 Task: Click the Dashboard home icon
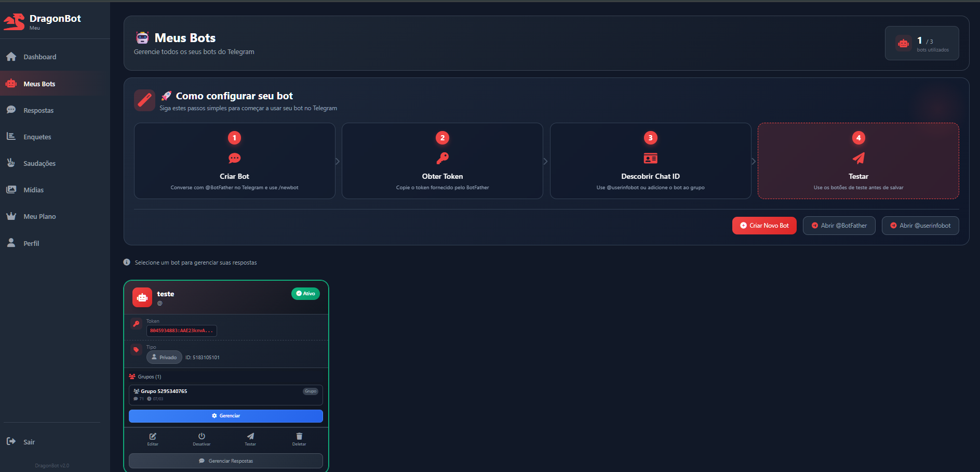point(10,56)
